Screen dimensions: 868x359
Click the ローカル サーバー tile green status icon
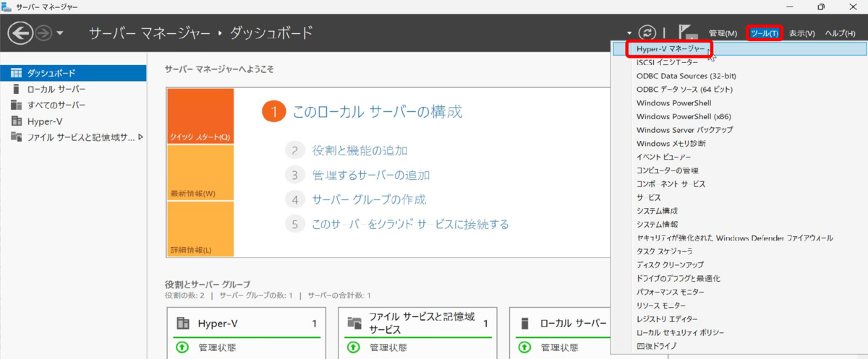(524, 347)
